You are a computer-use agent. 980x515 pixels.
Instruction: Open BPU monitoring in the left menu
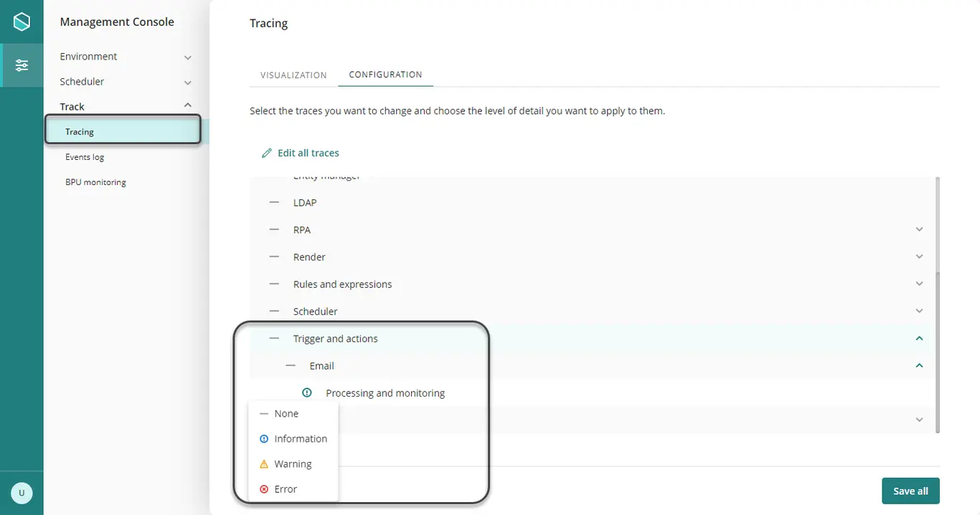(95, 182)
